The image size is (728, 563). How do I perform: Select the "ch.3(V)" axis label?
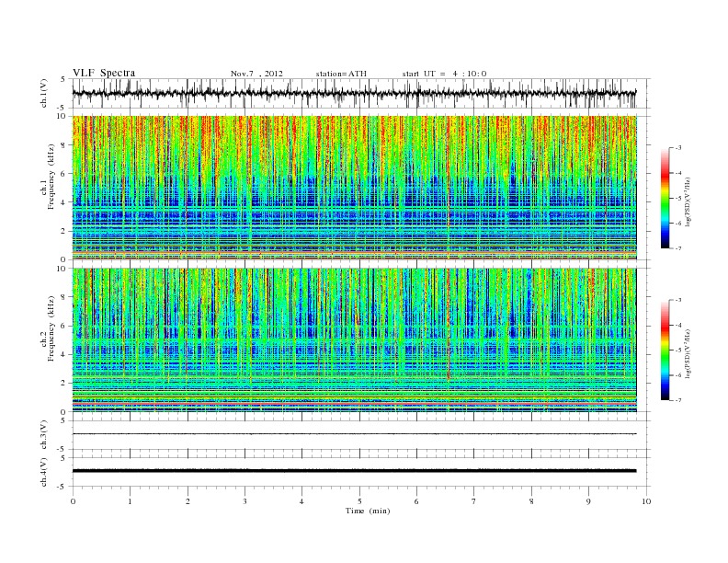(x=44, y=435)
